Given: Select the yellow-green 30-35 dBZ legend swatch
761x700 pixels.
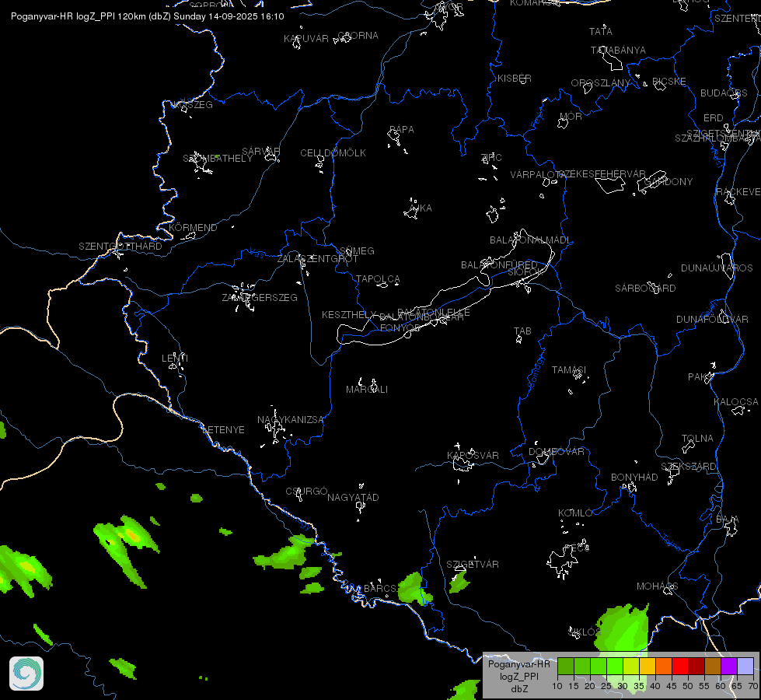Looking at the screenshot, I should (x=631, y=666).
